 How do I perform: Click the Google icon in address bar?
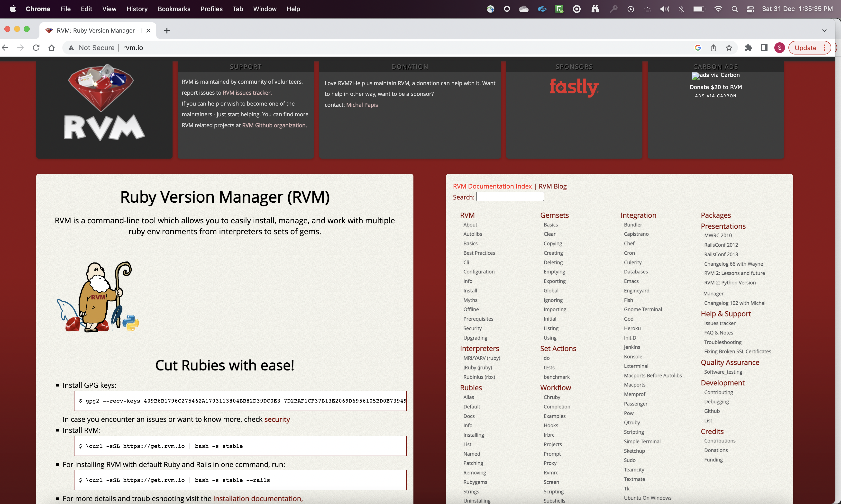[698, 48]
